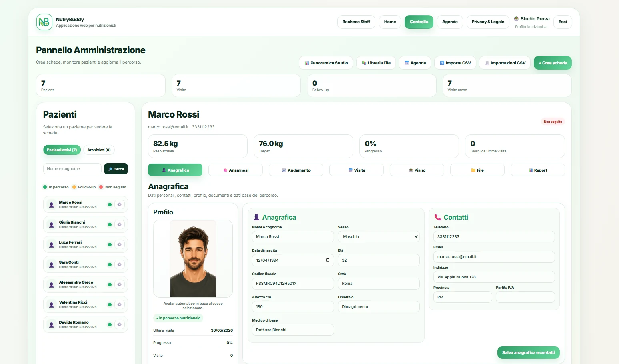The height and width of the screenshot is (364, 619).
Task: Open settings gear for Sara Conti row
Action: point(119,264)
